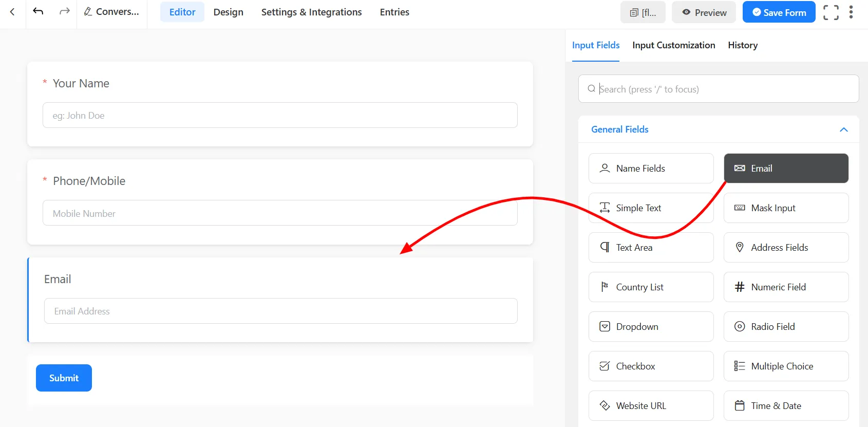Add the Country List field

point(651,287)
